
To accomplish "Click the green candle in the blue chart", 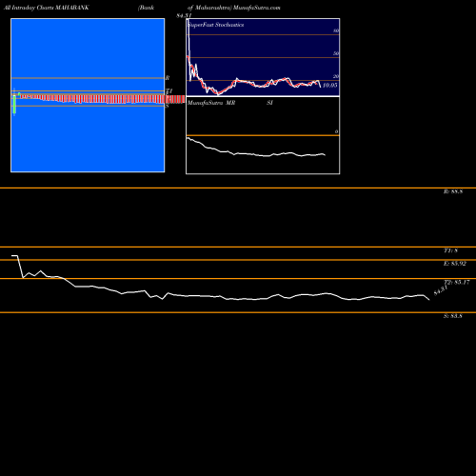I will click(x=14, y=104).
